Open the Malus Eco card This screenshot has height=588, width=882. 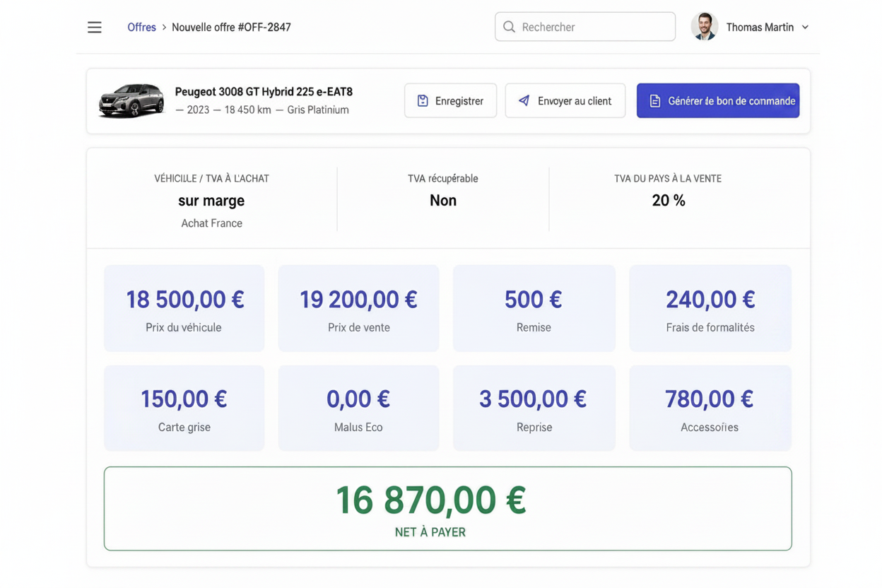pos(358,408)
